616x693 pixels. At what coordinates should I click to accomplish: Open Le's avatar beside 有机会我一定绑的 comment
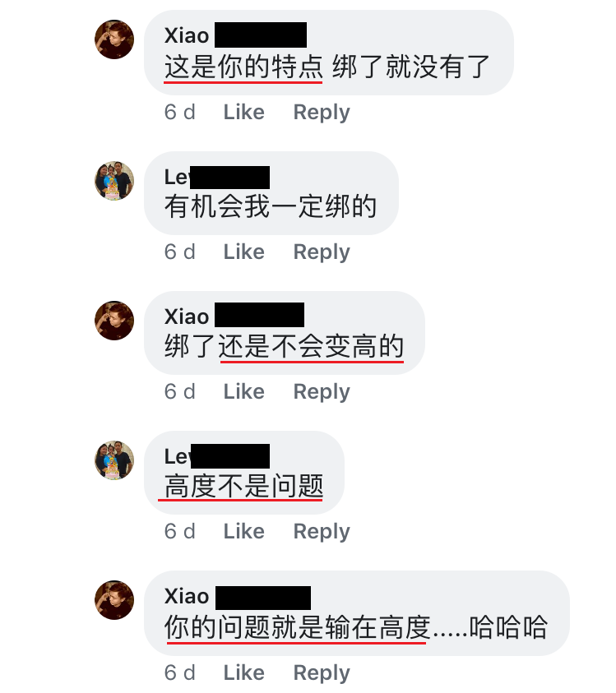[114, 181]
